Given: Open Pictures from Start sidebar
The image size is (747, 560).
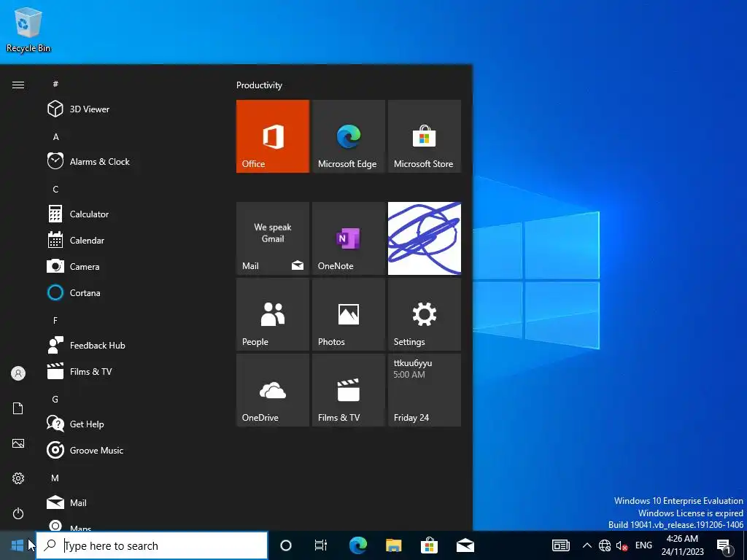Looking at the screenshot, I should click(18, 443).
